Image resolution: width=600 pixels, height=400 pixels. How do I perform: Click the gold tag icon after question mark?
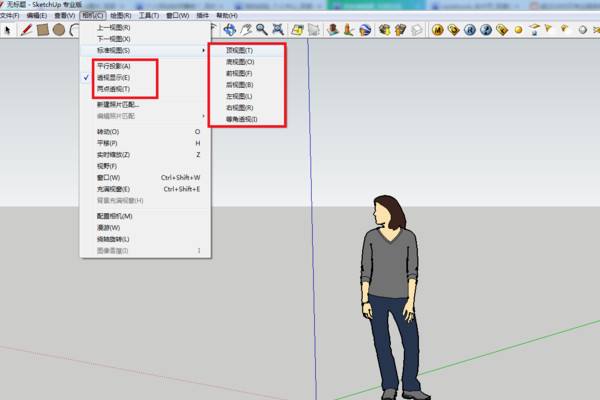(502, 30)
